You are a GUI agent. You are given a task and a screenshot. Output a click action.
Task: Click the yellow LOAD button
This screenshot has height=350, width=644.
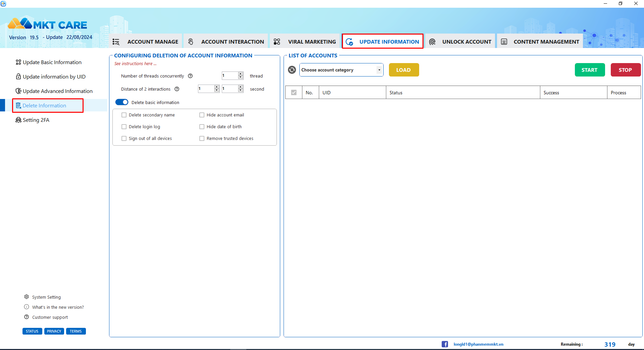tap(404, 70)
